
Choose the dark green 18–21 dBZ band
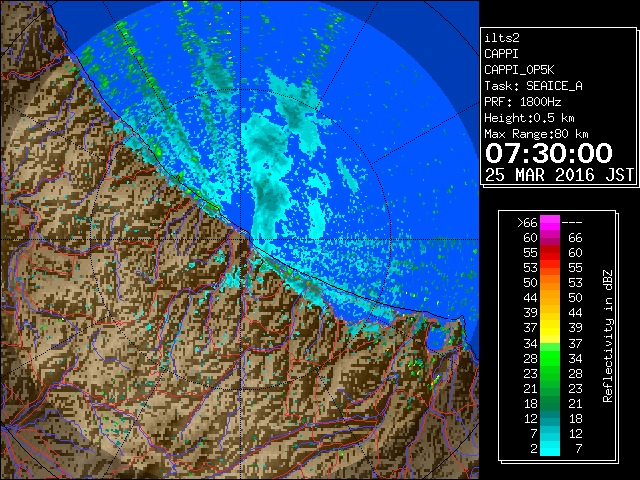[x=550, y=403]
